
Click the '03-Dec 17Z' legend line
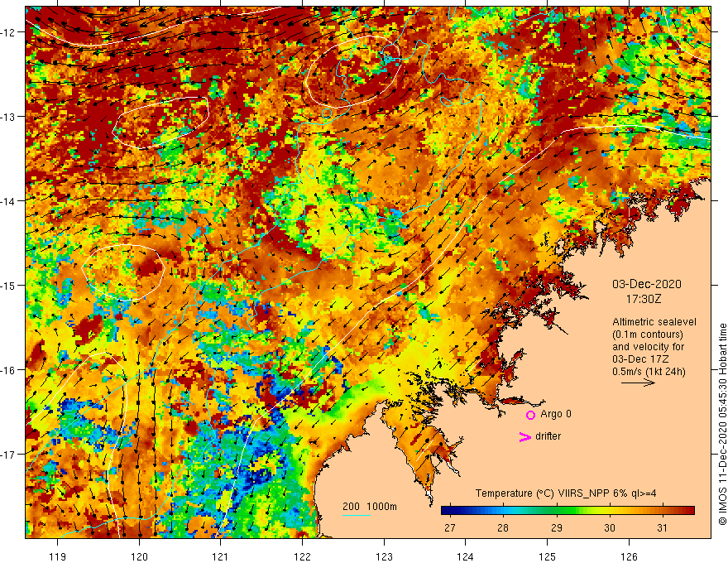(x=639, y=359)
